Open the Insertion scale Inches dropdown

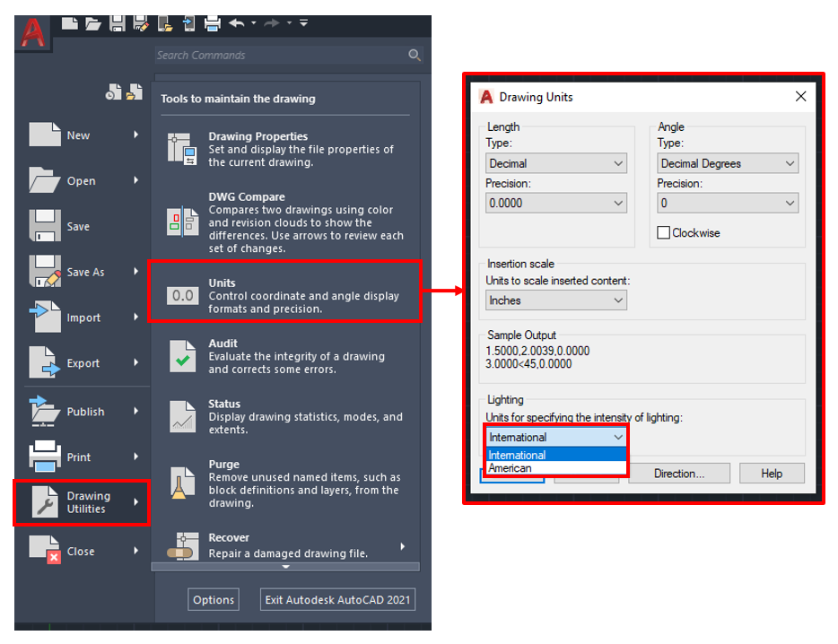[x=555, y=300]
